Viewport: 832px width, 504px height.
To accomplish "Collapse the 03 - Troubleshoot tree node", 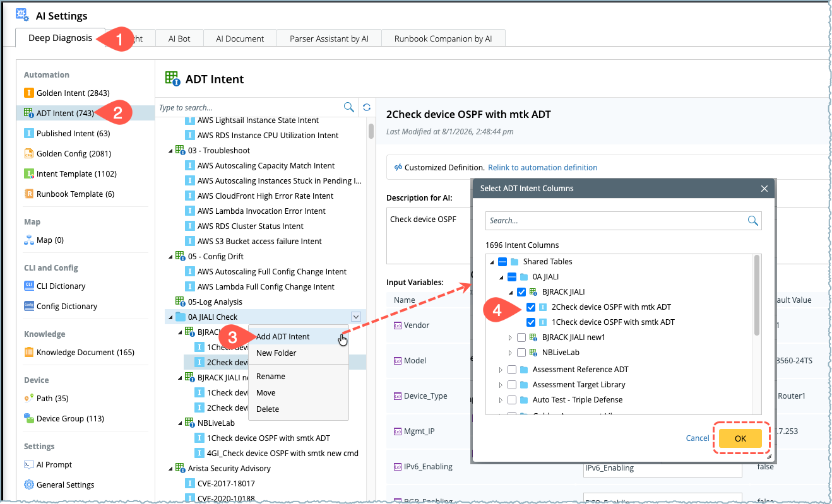I will tap(170, 150).
